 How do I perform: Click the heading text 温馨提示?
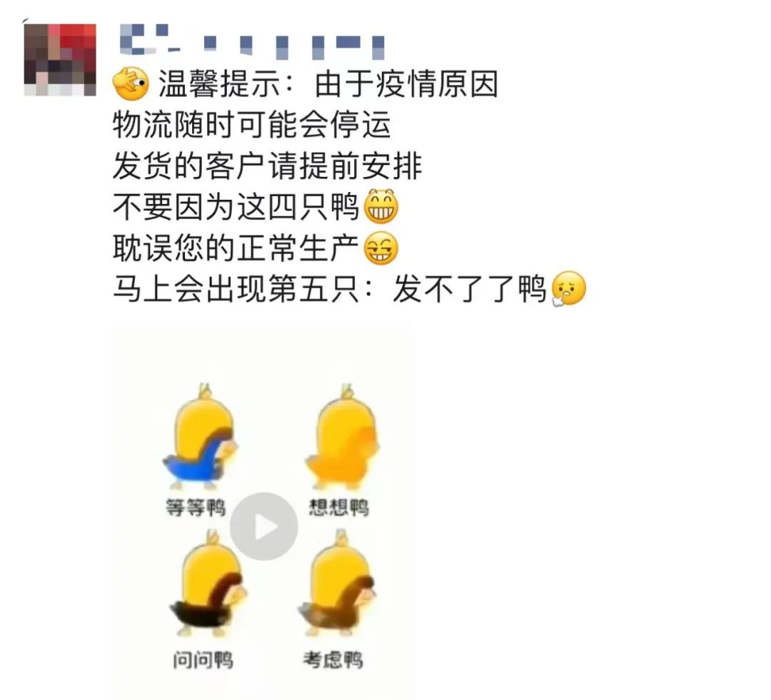(219, 84)
